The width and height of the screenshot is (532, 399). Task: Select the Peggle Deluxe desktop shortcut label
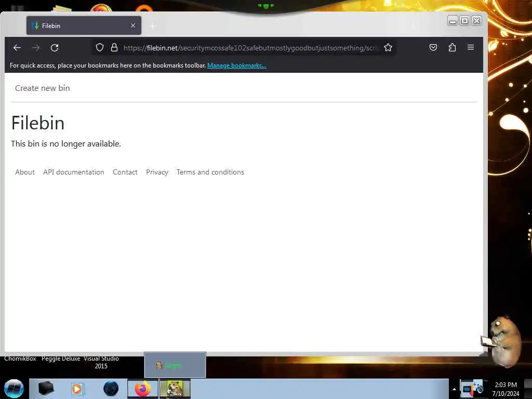coord(61,358)
